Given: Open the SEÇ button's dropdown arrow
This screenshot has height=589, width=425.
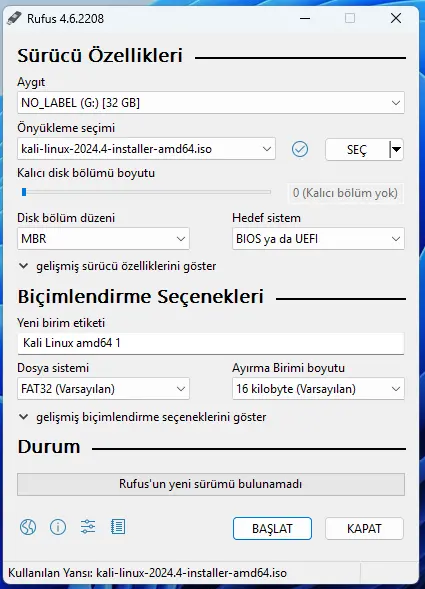Looking at the screenshot, I should point(396,149).
